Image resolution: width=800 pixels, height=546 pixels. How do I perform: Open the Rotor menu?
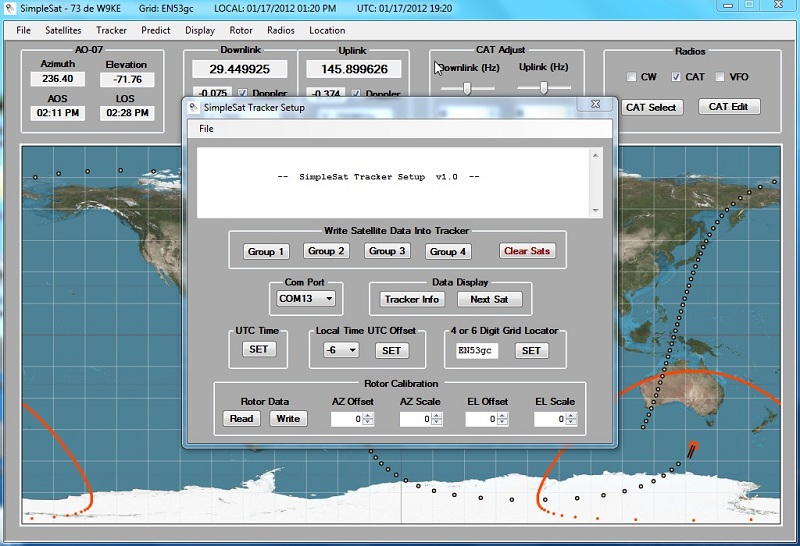coord(241,30)
